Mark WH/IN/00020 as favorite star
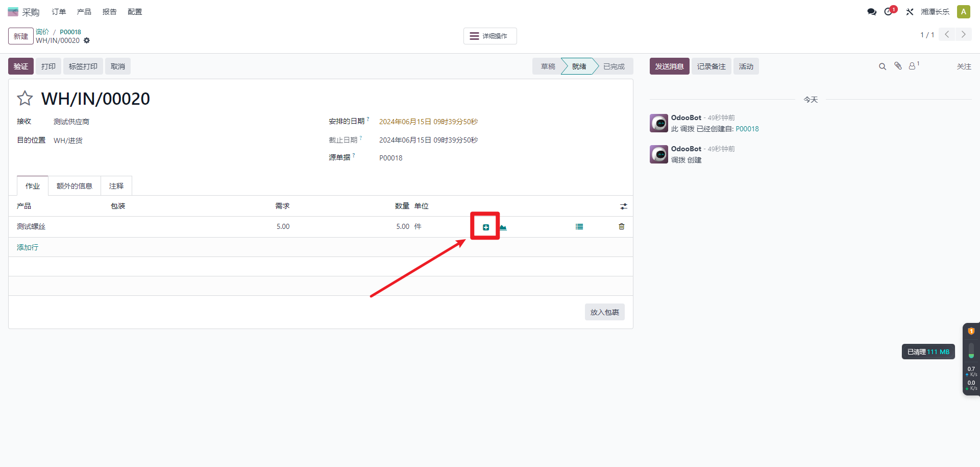The height and width of the screenshot is (467, 980). 25,98
